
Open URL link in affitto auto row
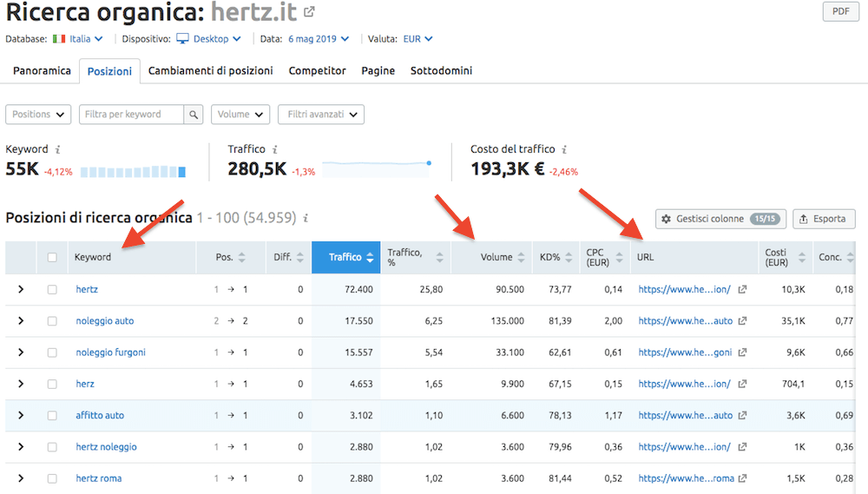pyautogui.click(x=686, y=415)
